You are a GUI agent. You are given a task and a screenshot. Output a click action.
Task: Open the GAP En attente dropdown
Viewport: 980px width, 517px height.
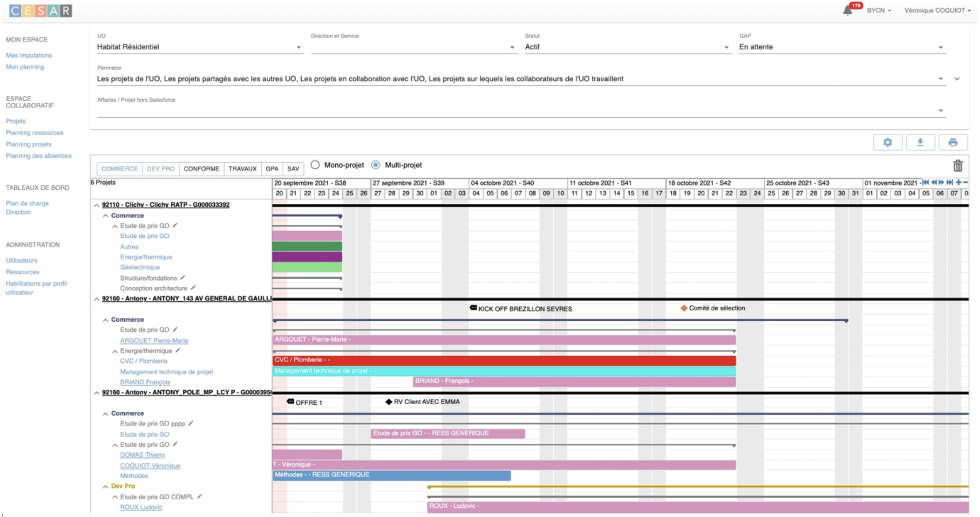pyautogui.click(x=842, y=47)
